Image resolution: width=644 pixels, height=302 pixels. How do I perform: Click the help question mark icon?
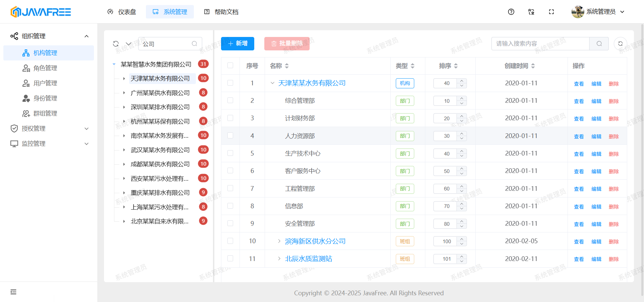(x=511, y=12)
